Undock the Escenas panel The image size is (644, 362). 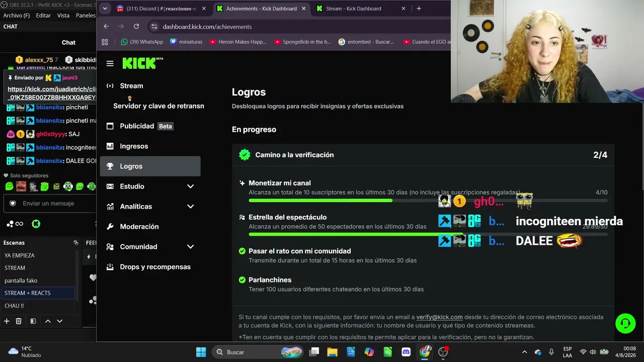pyautogui.click(x=76, y=243)
